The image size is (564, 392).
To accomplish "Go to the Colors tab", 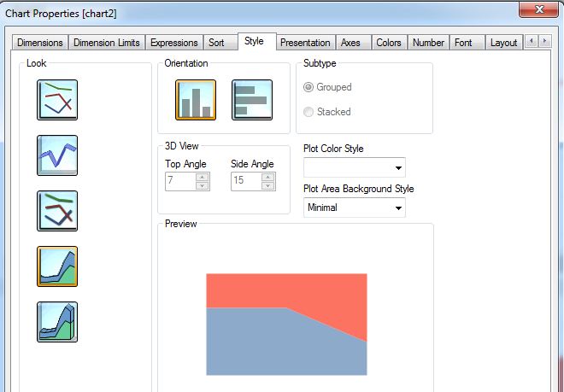I will (389, 43).
